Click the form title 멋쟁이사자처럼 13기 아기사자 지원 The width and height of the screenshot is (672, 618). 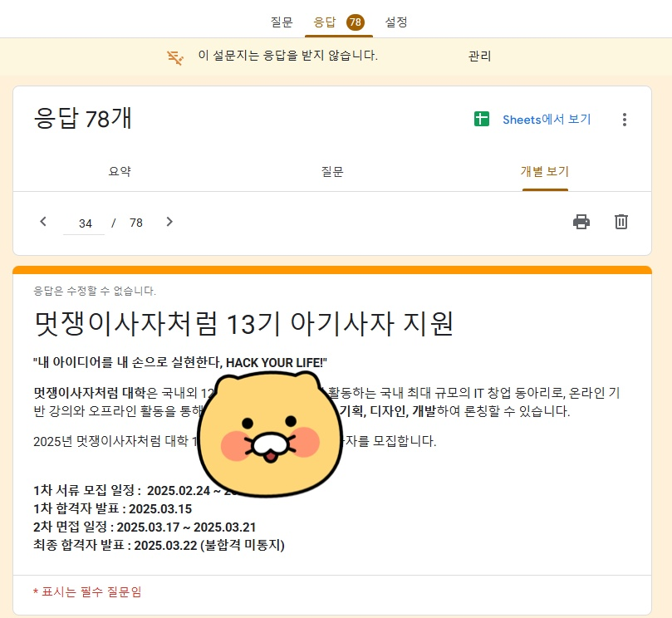click(x=243, y=324)
